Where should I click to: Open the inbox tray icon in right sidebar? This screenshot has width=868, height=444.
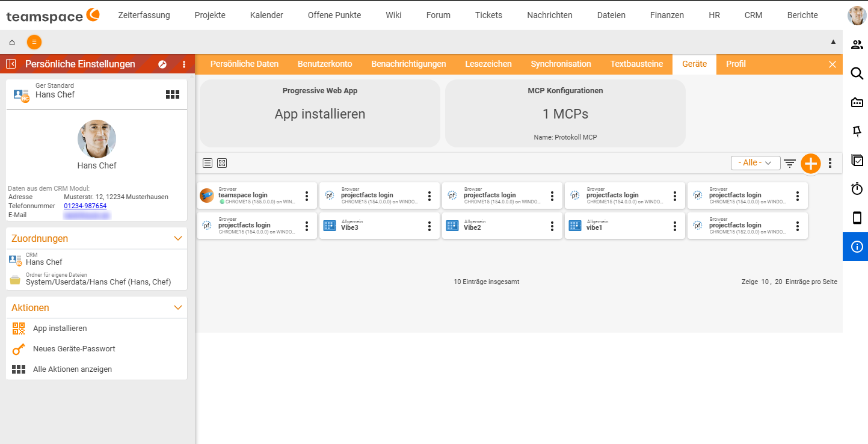(x=857, y=102)
